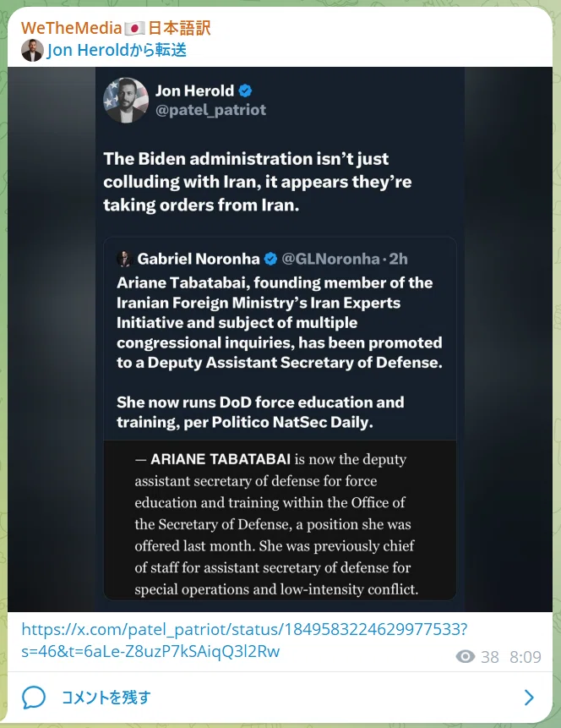Click the Japan flag emoji in the channel title
This screenshot has height=728, width=561.
[x=134, y=28]
